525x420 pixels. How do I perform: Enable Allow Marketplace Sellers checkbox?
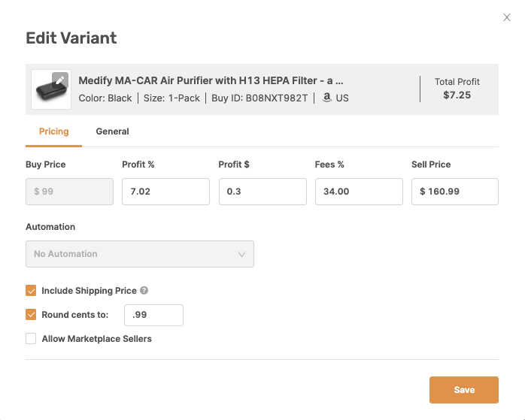pos(31,339)
